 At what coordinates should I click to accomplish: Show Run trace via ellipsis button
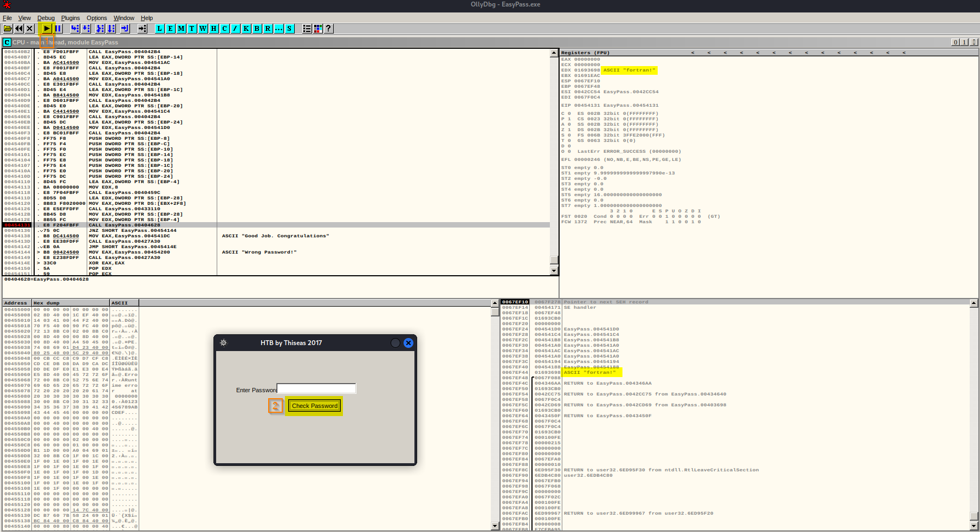[279, 29]
